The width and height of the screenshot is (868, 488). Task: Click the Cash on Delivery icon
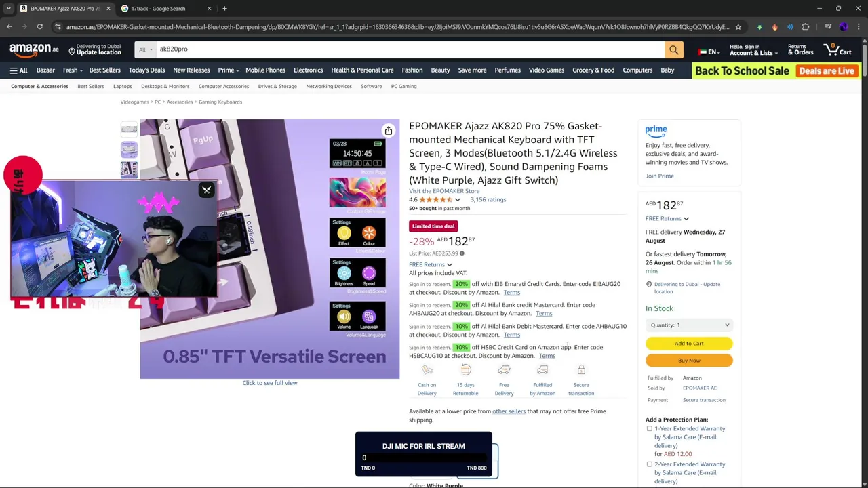[x=427, y=370]
